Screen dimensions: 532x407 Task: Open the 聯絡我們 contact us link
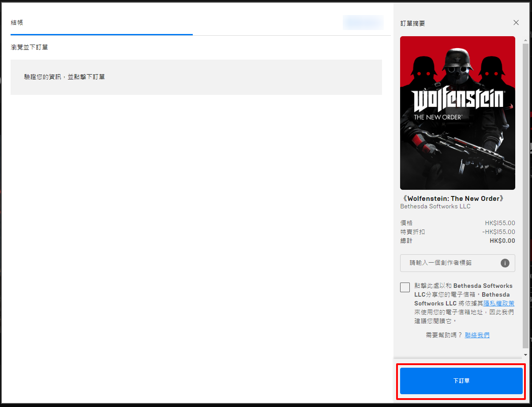477,335
